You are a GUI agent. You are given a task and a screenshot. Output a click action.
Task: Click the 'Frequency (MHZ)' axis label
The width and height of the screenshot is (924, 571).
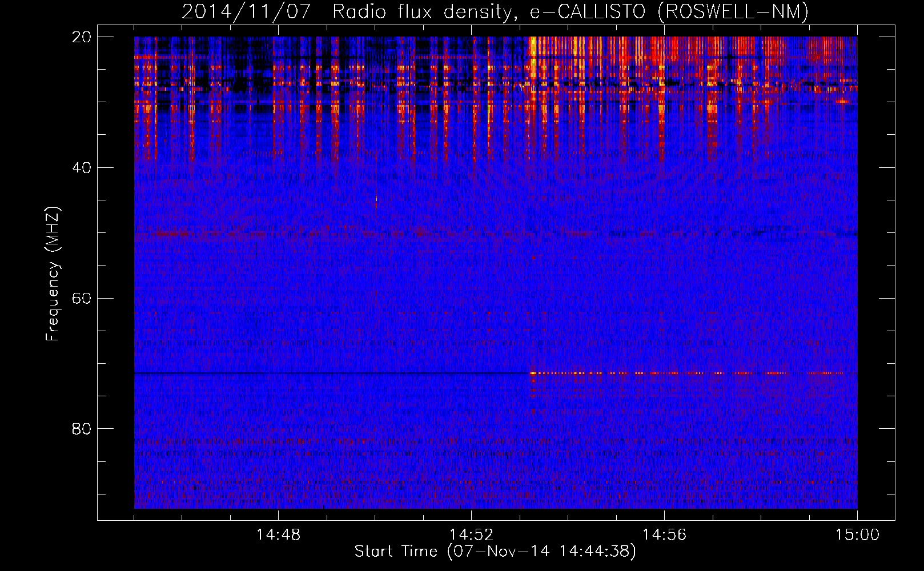pyautogui.click(x=53, y=275)
